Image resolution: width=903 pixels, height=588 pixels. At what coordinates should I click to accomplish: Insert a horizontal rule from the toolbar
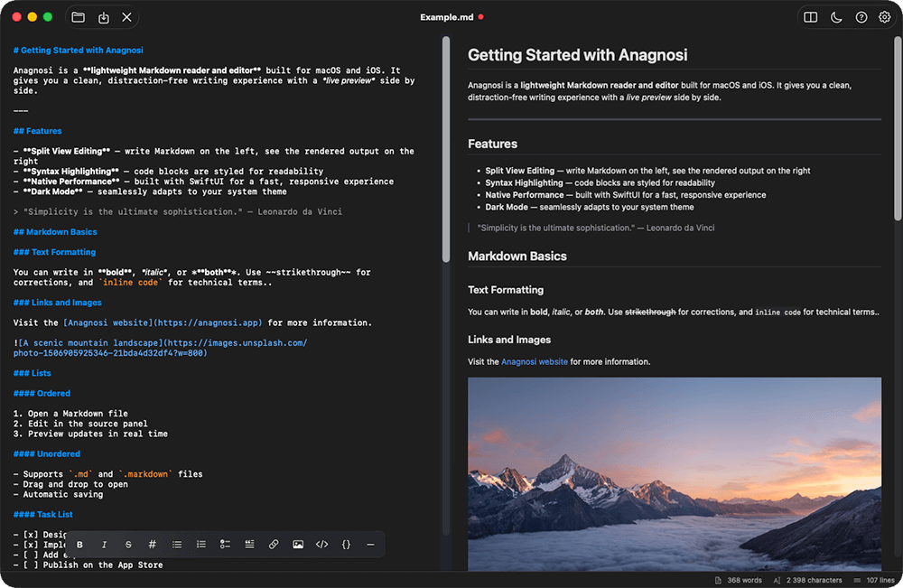coord(370,544)
